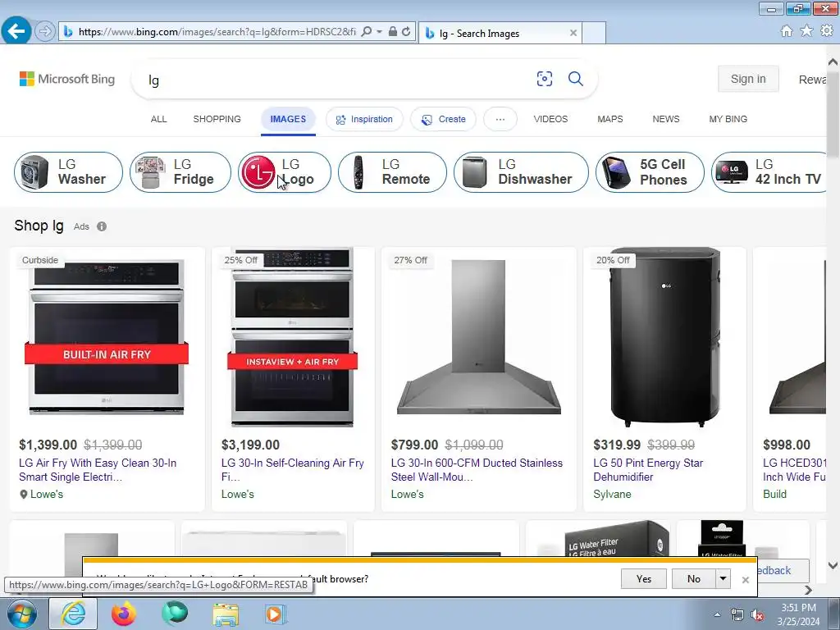The image size is (840, 630).
Task: Open the InstaView Air Fry oven image
Action: (x=293, y=337)
